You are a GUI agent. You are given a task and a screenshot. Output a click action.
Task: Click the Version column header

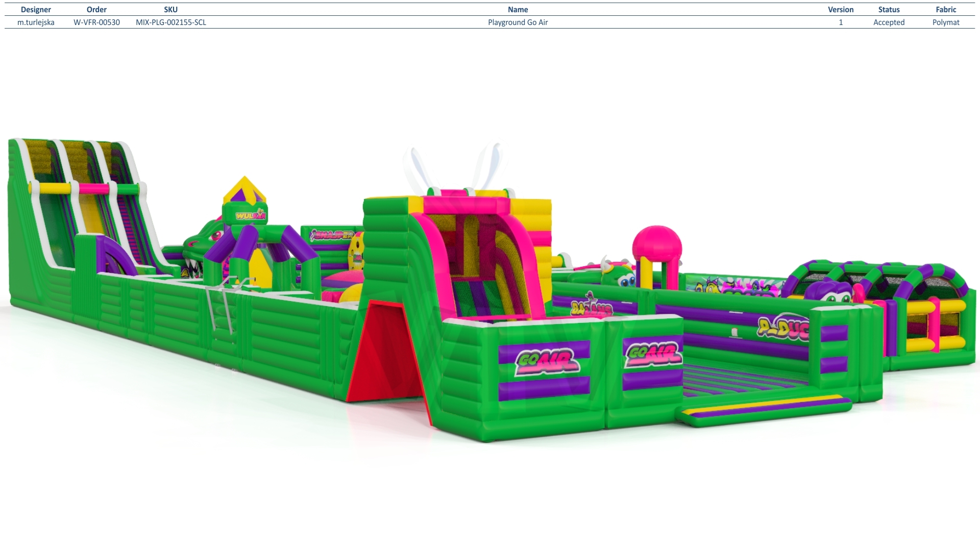click(x=841, y=10)
